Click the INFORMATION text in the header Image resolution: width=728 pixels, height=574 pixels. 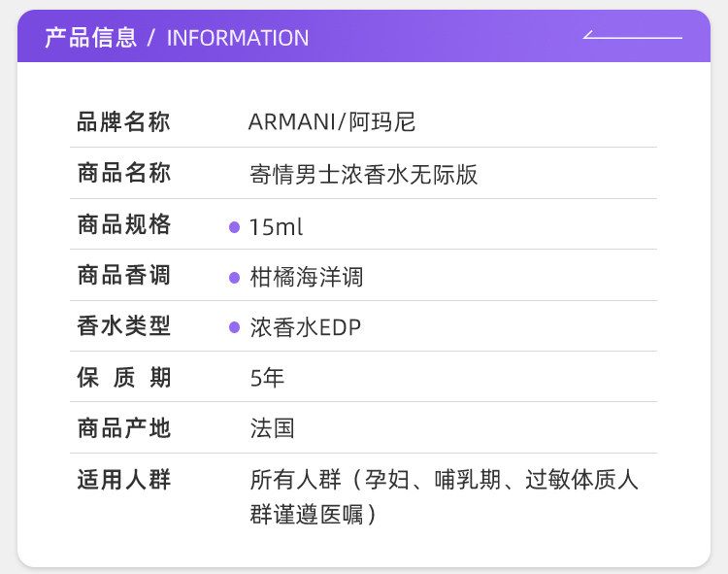click(238, 38)
